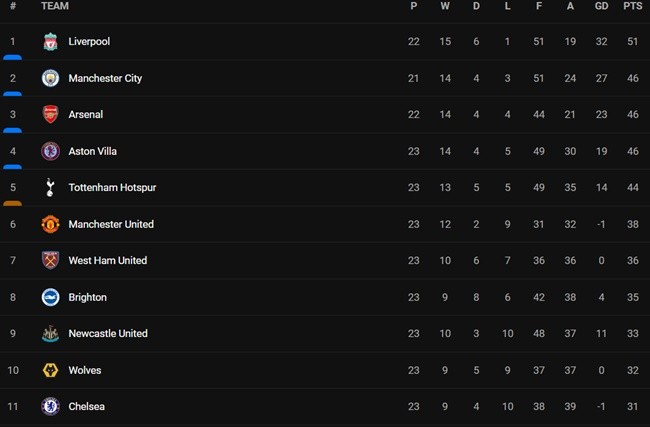Click the TEAM column header

pyautogui.click(x=55, y=6)
